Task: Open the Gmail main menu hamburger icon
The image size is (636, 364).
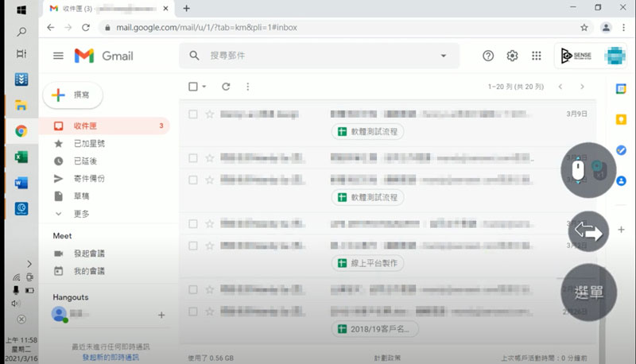Action: point(58,56)
